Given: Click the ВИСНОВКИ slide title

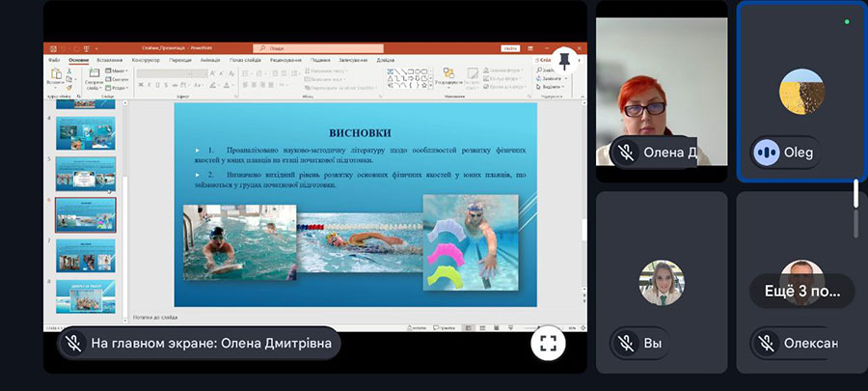Looking at the screenshot, I should tap(359, 132).
